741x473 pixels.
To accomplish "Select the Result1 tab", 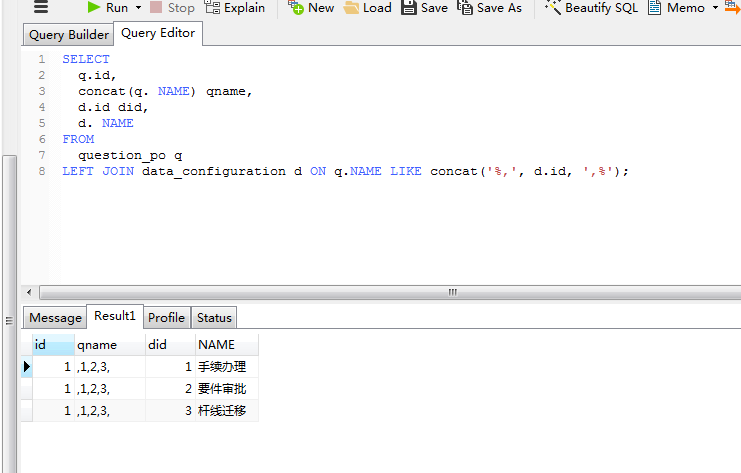I will 115,316.
